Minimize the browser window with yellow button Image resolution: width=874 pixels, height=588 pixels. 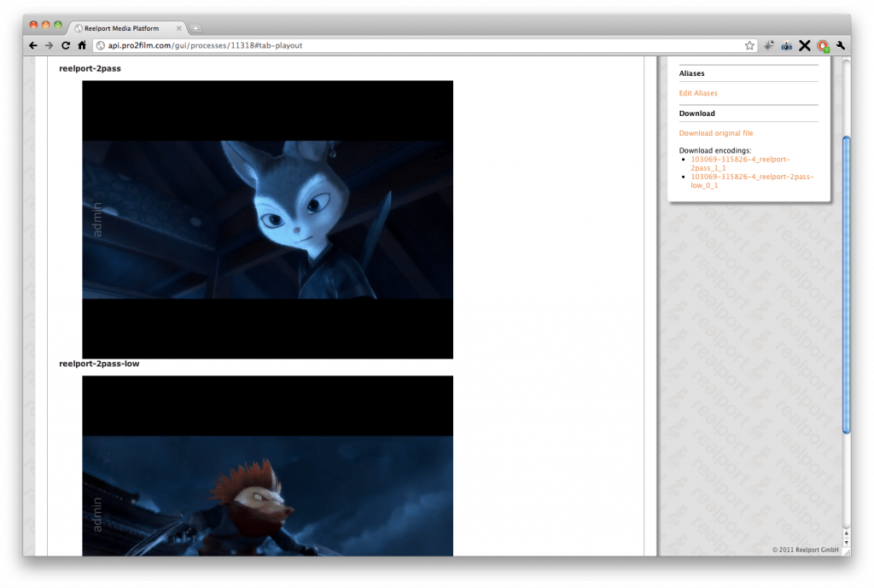(46, 25)
